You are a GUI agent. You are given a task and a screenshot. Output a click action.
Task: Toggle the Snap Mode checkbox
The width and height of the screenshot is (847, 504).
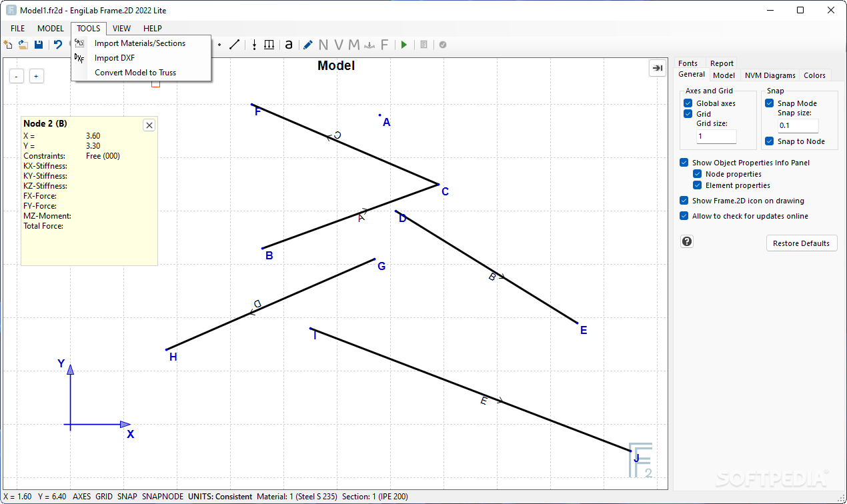(x=770, y=103)
